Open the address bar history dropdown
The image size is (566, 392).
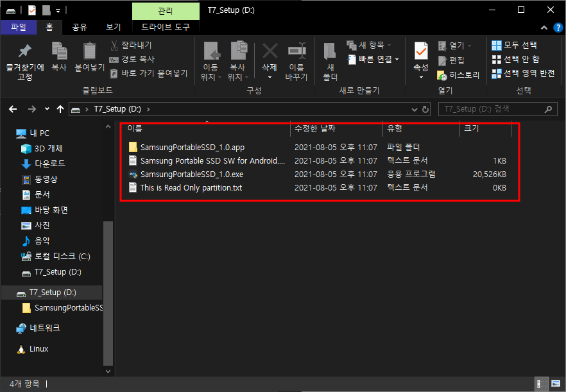pos(414,109)
